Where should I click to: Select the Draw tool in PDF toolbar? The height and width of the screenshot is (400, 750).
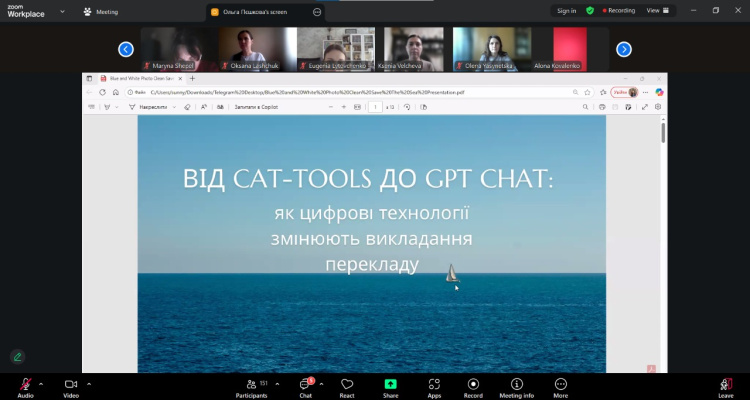click(148, 107)
